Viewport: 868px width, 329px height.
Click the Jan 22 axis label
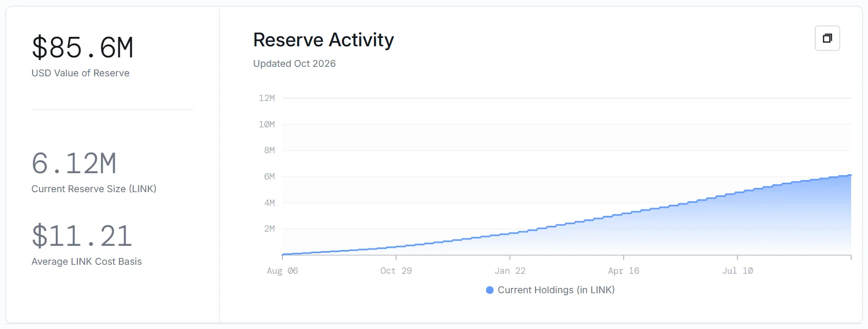(x=510, y=271)
